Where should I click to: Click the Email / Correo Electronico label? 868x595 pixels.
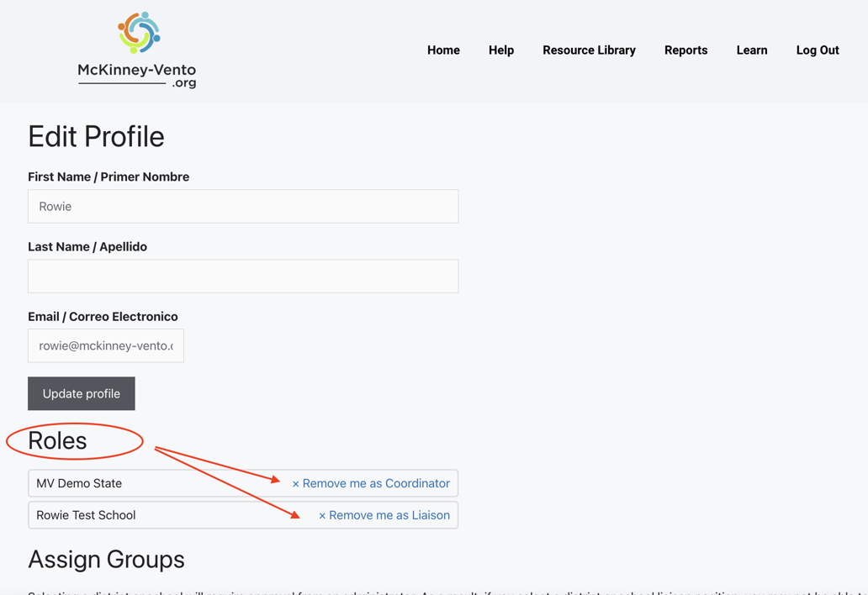click(103, 317)
